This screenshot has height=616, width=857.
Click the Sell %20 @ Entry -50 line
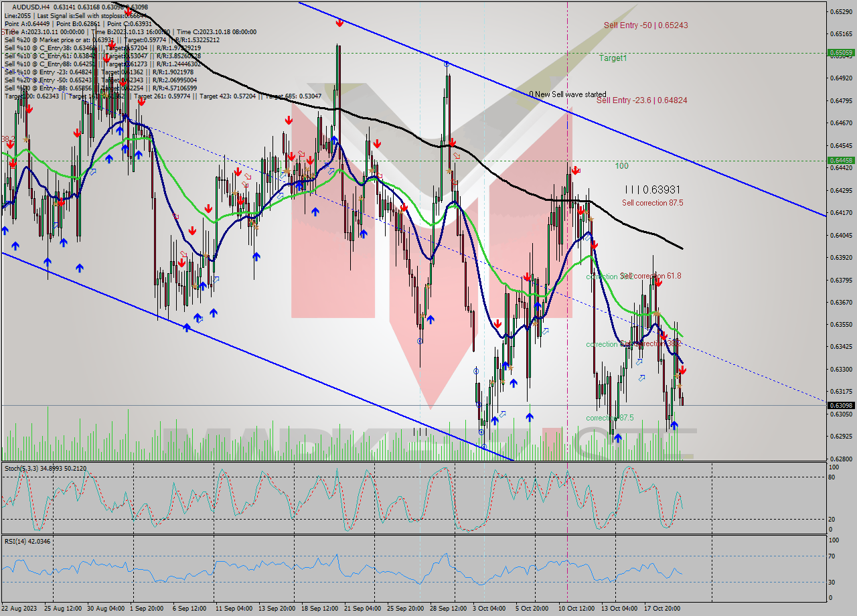(x=100, y=80)
